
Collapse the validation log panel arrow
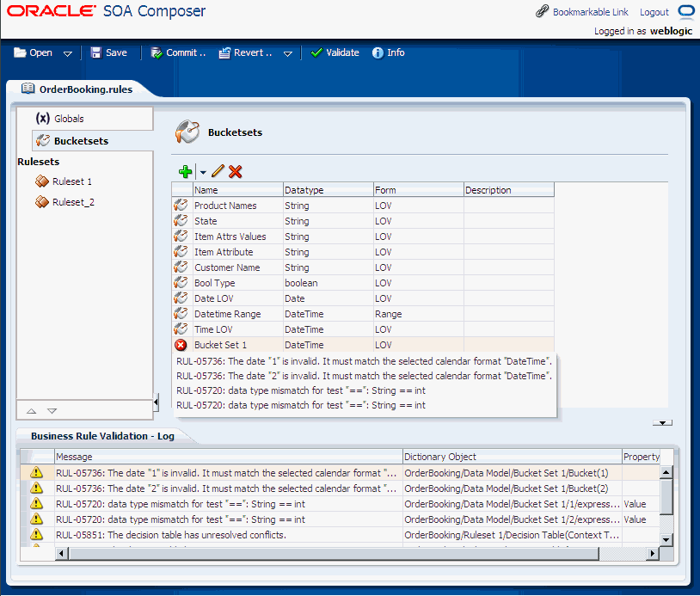click(662, 423)
